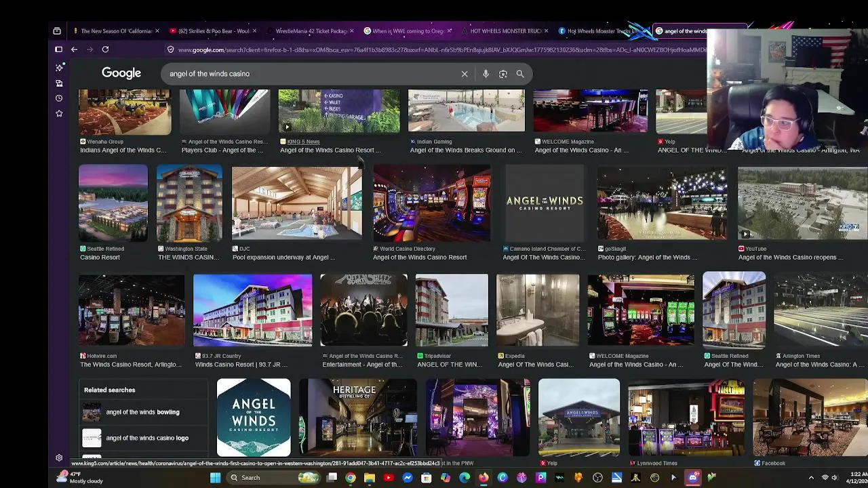
Task: Close the Skrillex & Poo Bear tab
Action: [254, 31]
